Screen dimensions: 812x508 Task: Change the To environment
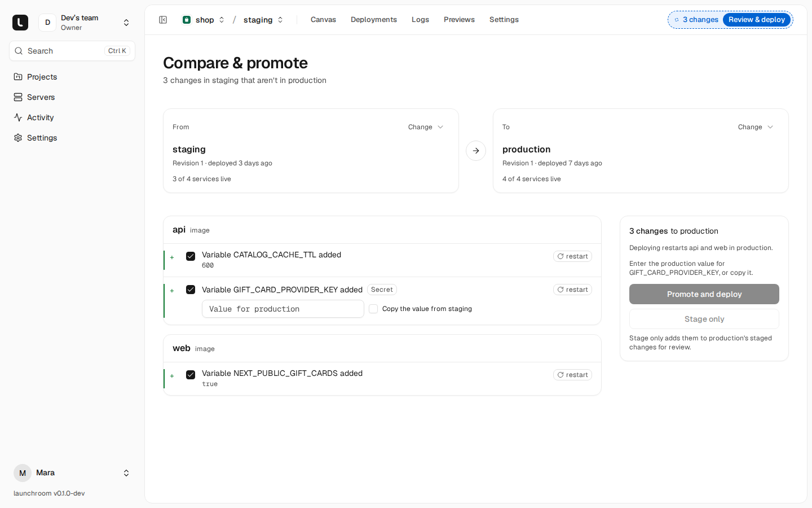click(x=756, y=127)
